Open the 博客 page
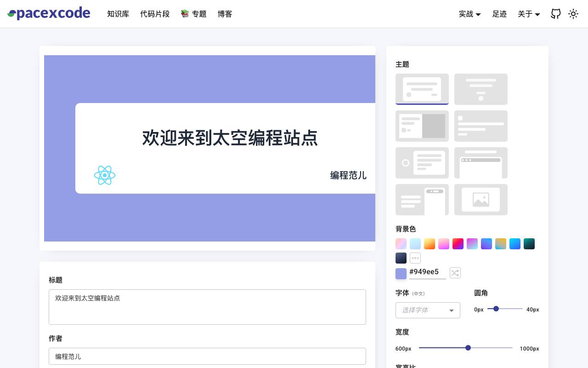Viewport: 588px width, 368px height. (225, 14)
